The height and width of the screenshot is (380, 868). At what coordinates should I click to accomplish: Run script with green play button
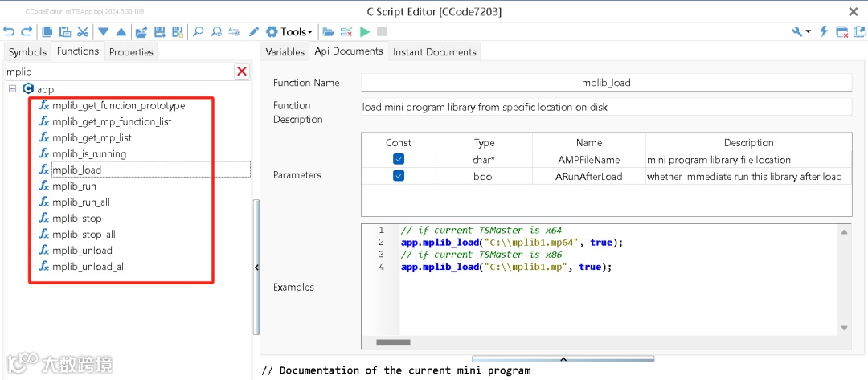(364, 31)
